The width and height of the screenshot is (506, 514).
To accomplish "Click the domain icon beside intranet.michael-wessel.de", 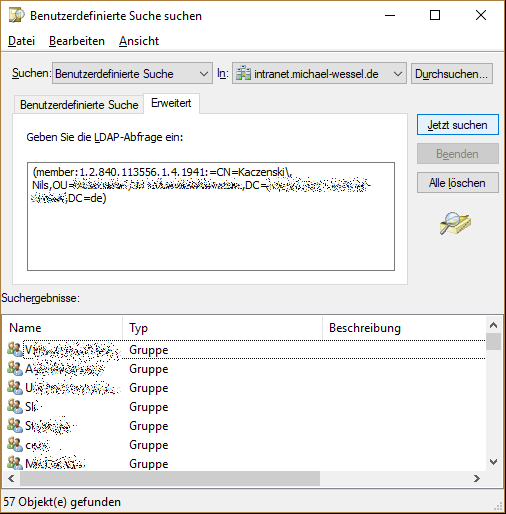I will coord(243,73).
